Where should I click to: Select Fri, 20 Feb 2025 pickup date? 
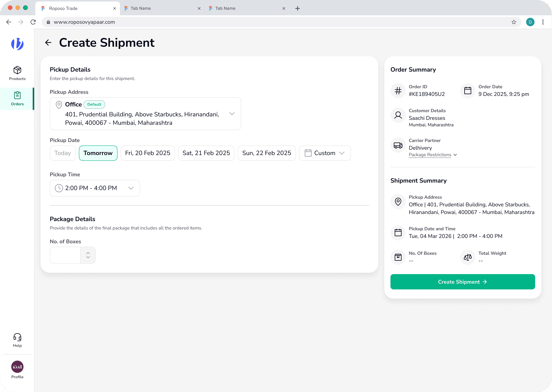[147, 153]
